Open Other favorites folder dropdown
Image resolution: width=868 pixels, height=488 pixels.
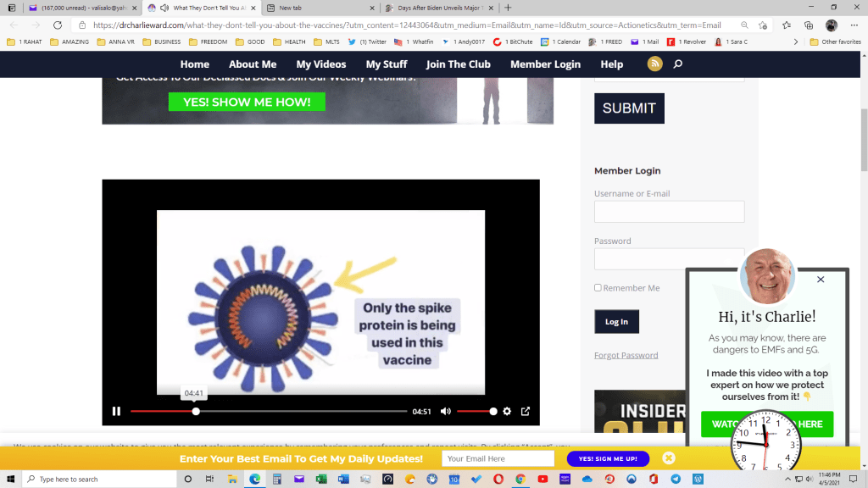[x=835, y=42]
